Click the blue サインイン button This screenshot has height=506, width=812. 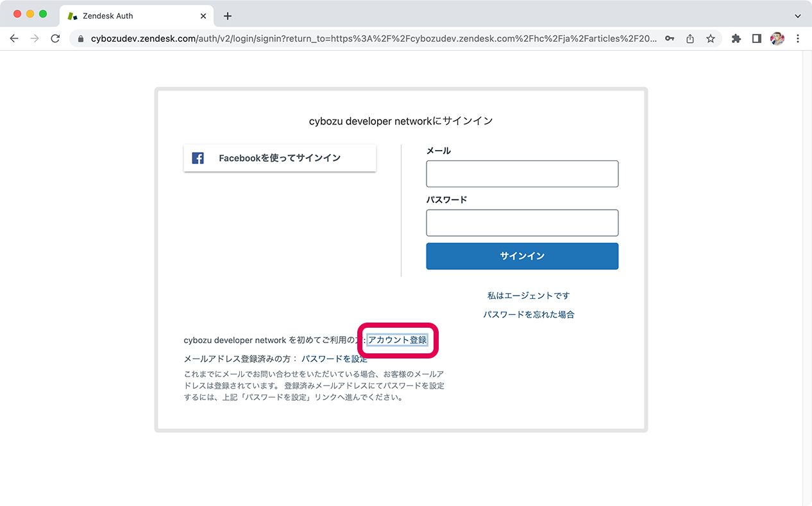(522, 256)
